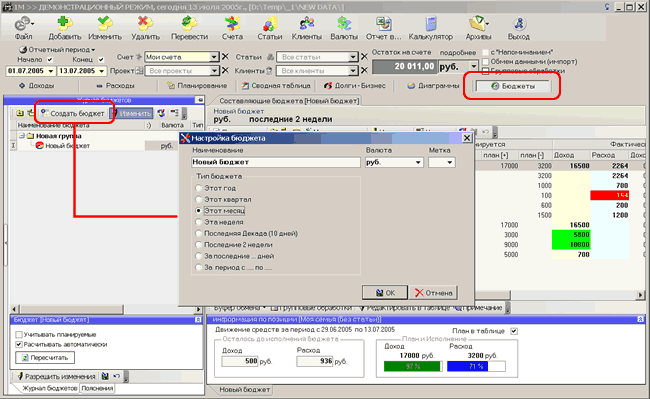Open the Архивы icon

coord(478,24)
